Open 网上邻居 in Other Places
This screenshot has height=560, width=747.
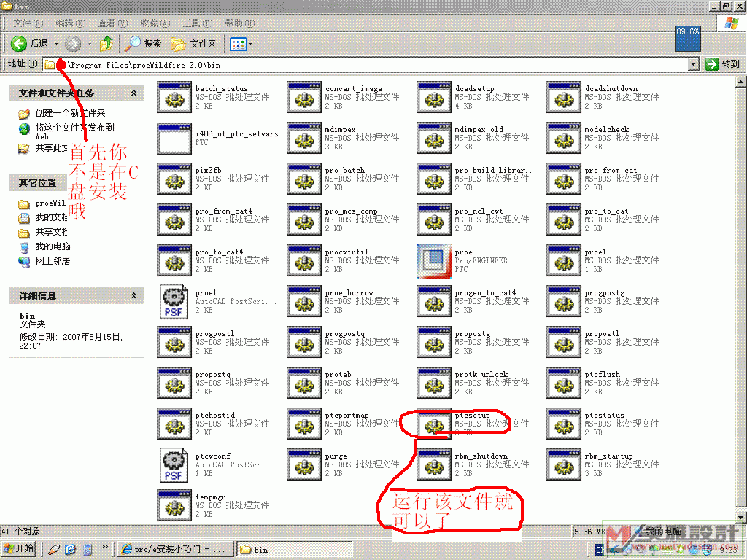coord(53,261)
